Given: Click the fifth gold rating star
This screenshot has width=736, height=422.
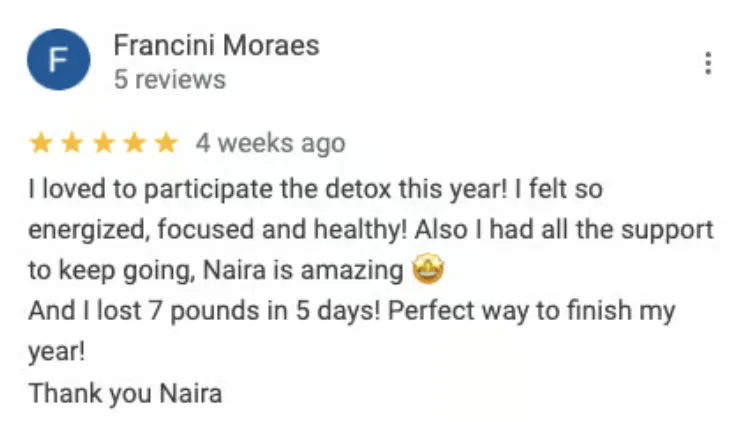Looking at the screenshot, I should [167, 143].
